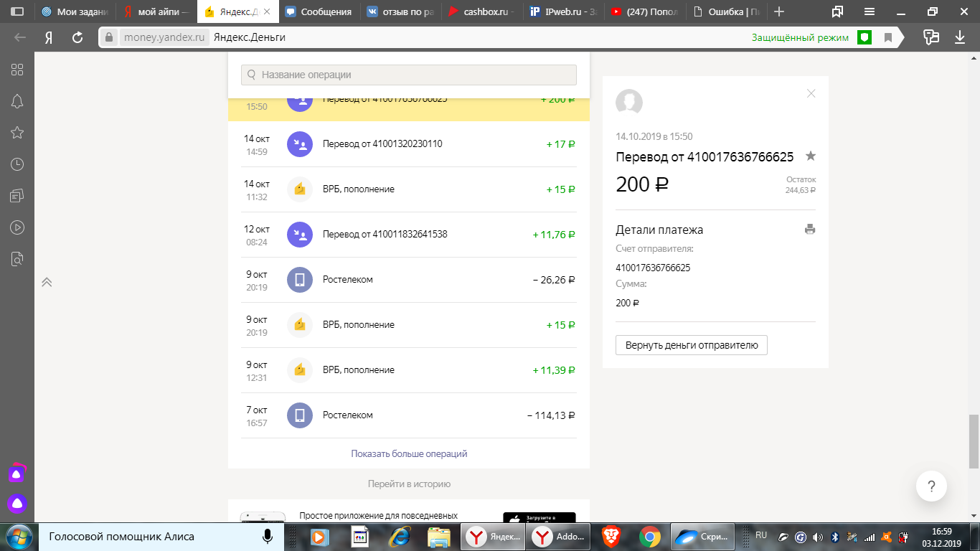The image size is (980, 551).
Task: Switch to the отзыв по ра tab
Action: click(x=400, y=11)
